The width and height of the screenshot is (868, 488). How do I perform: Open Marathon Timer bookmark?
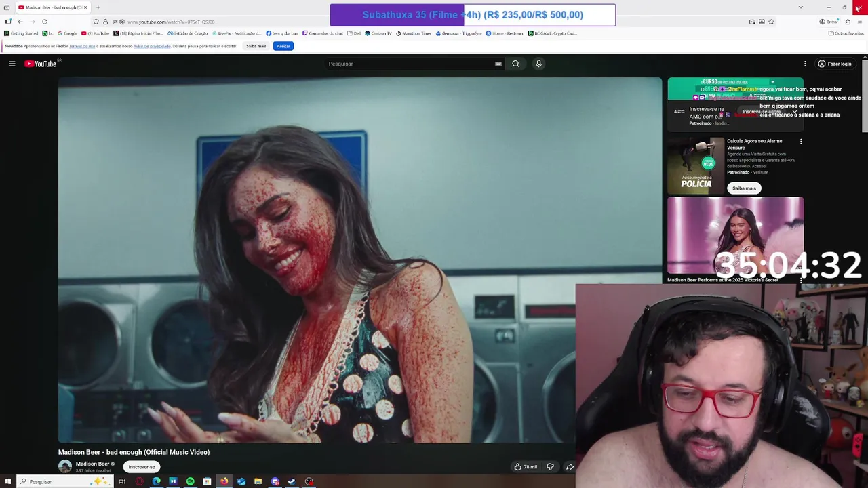pyautogui.click(x=414, y=33)
